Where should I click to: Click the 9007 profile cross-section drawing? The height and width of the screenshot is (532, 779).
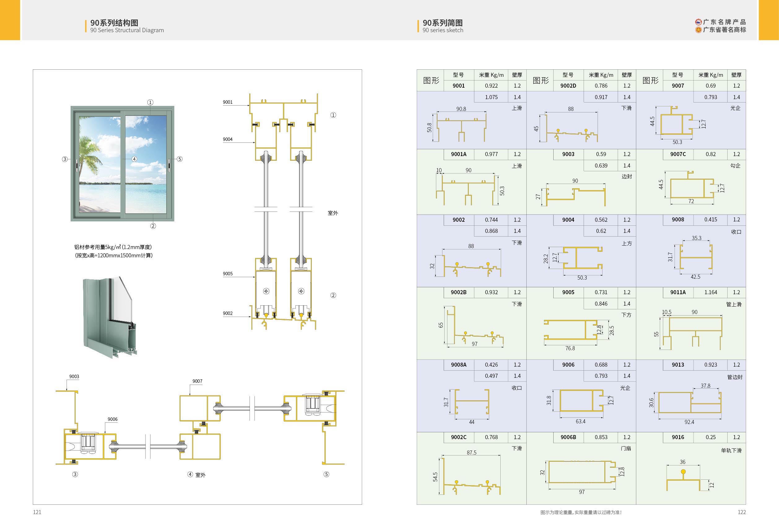tap(678, 126)
